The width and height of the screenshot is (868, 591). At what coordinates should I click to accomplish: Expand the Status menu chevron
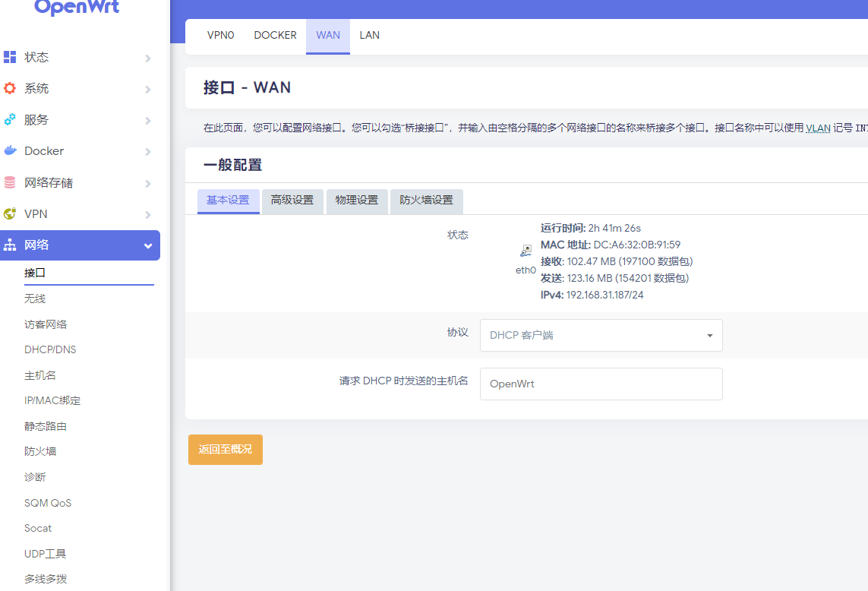148,58
